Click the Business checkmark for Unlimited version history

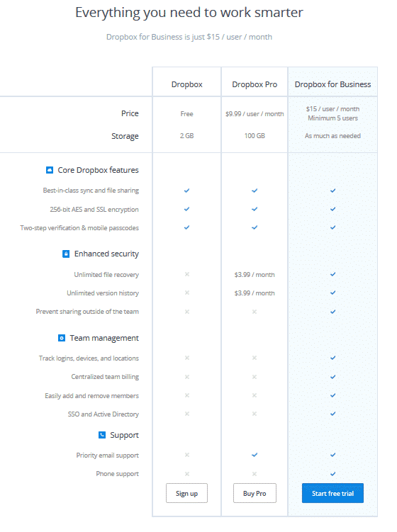pyautogui.click(x=332, y=293)
